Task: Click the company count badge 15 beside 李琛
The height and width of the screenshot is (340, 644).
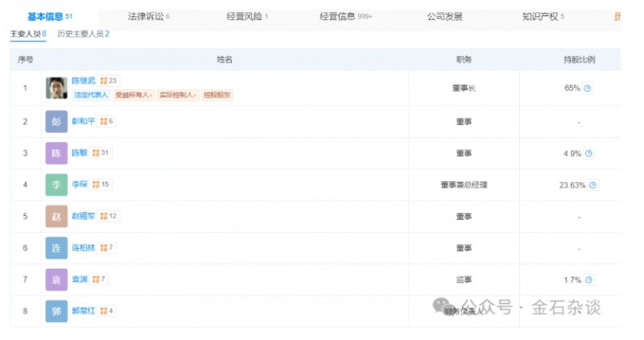Action: tap(101, 185)
